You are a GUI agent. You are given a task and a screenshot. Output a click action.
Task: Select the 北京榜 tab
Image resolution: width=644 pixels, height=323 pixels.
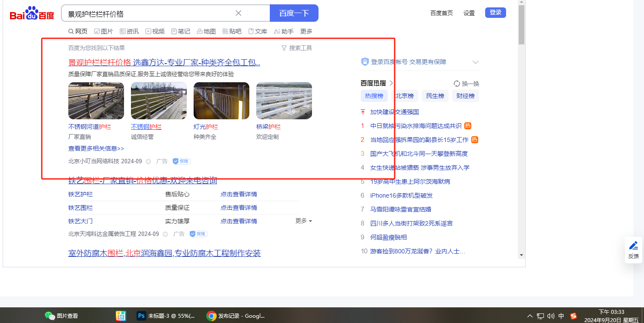(405, 96)
